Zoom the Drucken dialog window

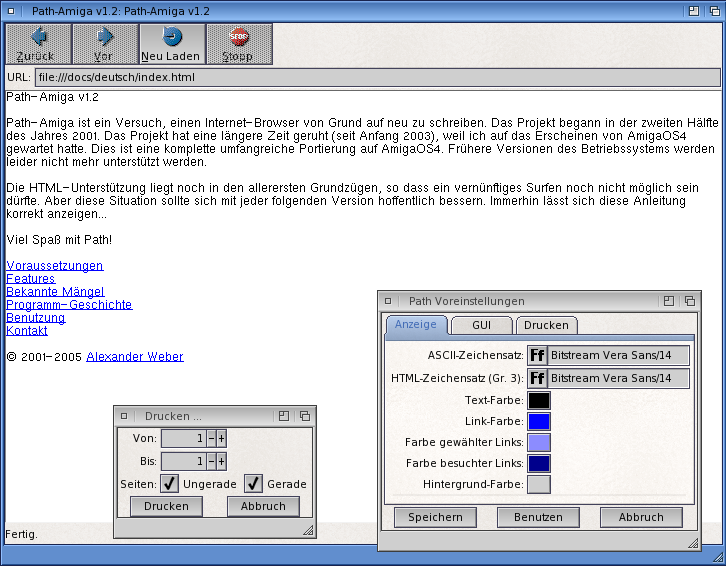coord(284,416)
